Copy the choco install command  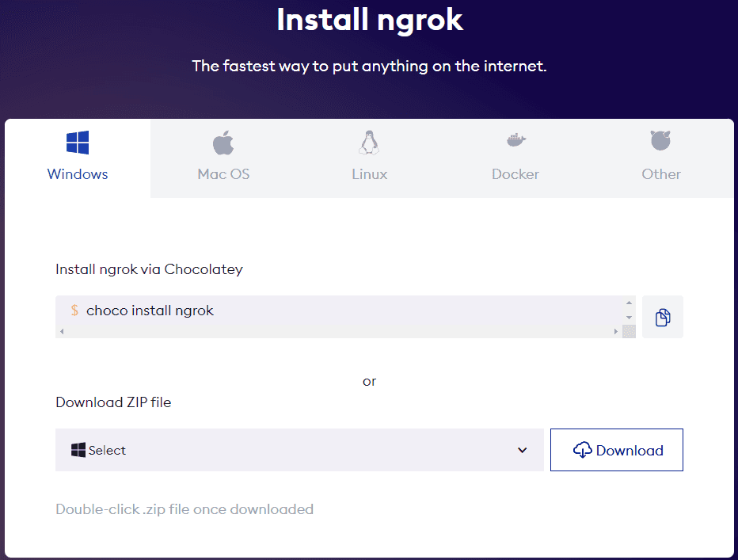(663, 317)
